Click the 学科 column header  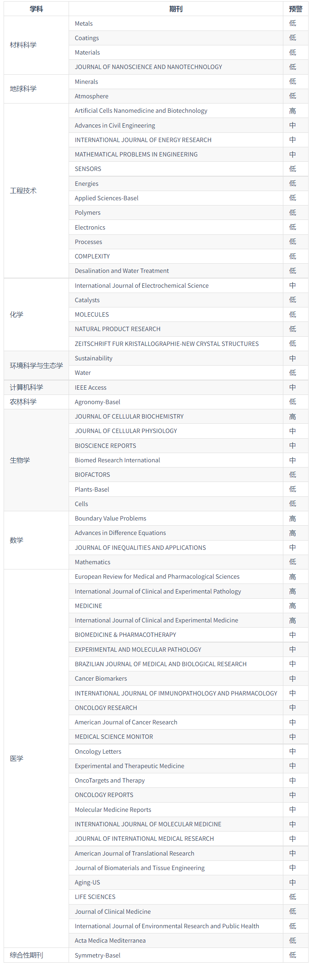pos(36,9)
